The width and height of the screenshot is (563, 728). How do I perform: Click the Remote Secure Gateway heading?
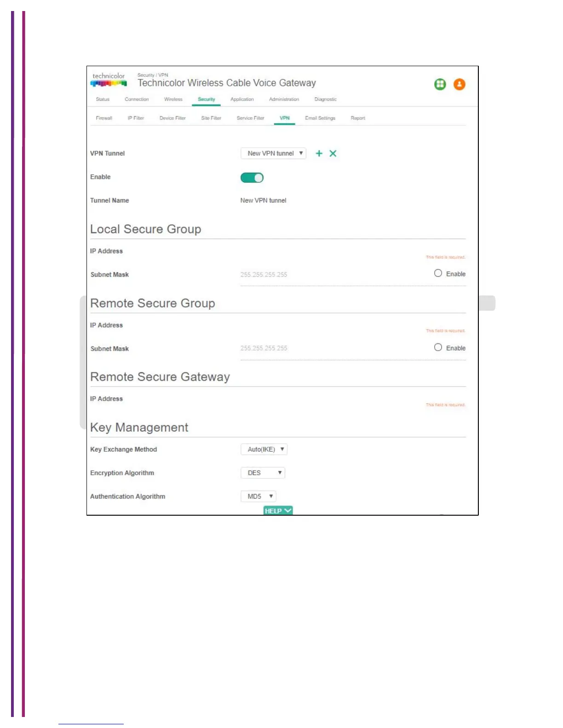point(160,377)
